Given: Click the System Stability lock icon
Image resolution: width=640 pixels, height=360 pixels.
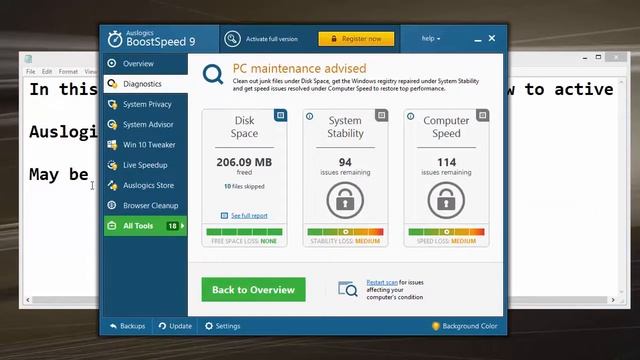Looking at the screenshot, I should click(x=345, y=200).
